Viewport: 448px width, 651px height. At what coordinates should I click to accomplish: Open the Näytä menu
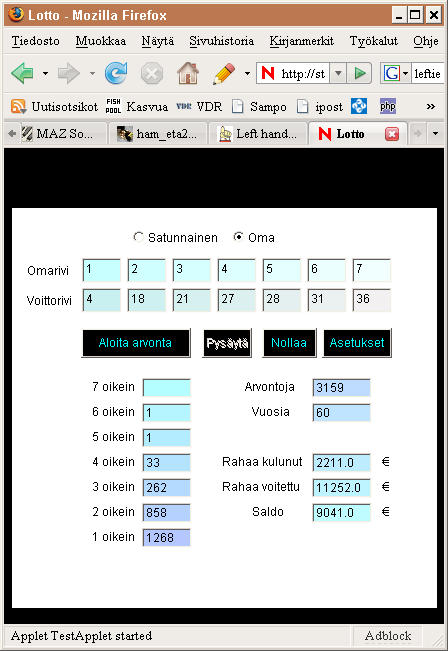click(157, 41)
